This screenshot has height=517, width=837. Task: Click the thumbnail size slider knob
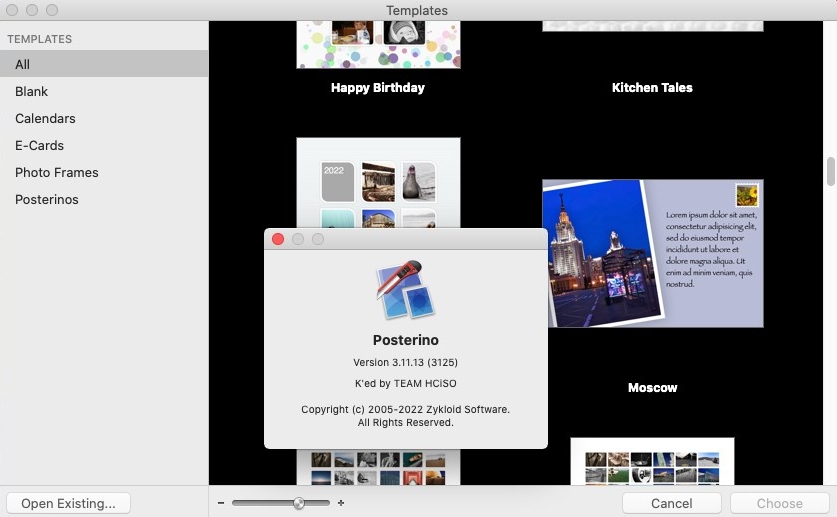point(299,503)
